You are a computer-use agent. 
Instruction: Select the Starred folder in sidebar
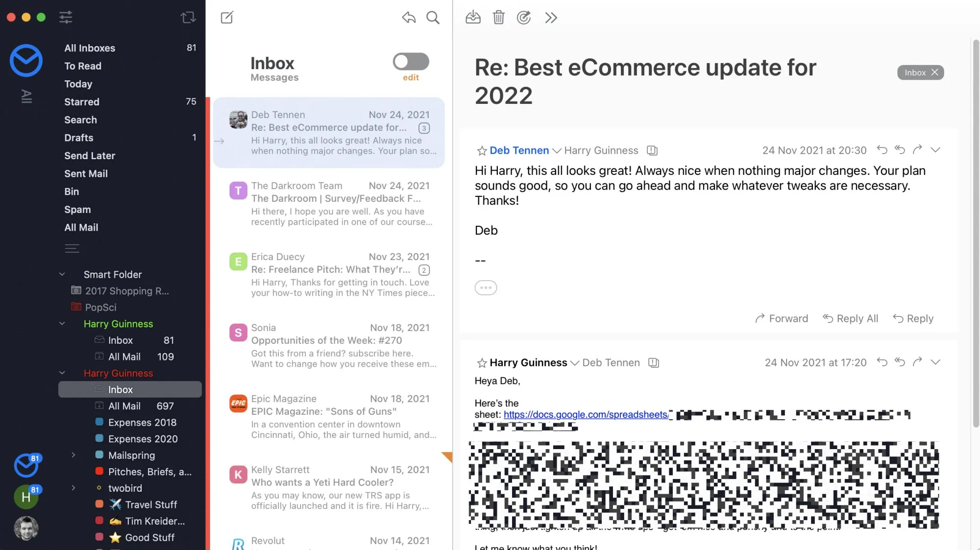click(81, 102)
